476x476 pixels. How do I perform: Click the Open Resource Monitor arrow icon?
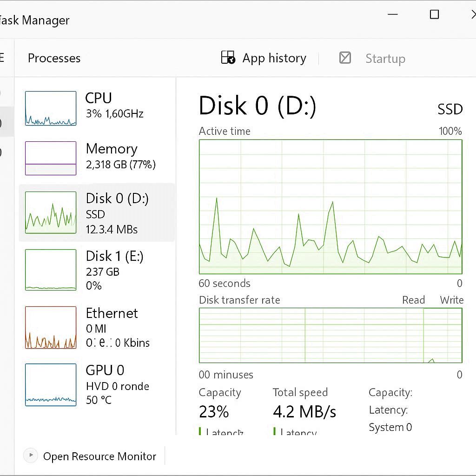pyautogui.click(x=31, y=456)
